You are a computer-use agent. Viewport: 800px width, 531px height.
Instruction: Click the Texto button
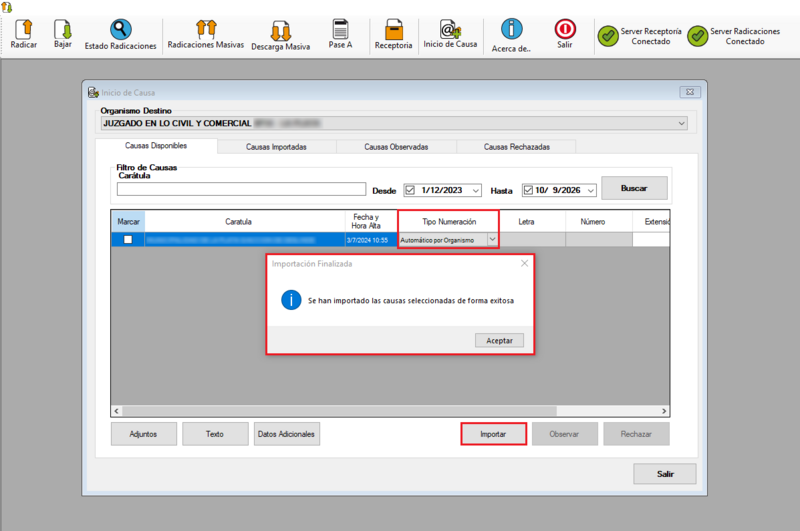[x=215, y=434]
